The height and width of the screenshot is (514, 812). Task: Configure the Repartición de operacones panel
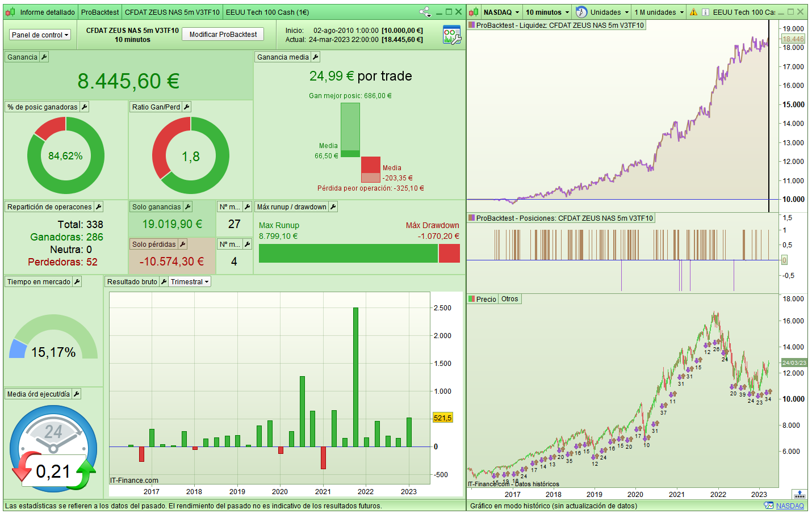coord(99,207)
